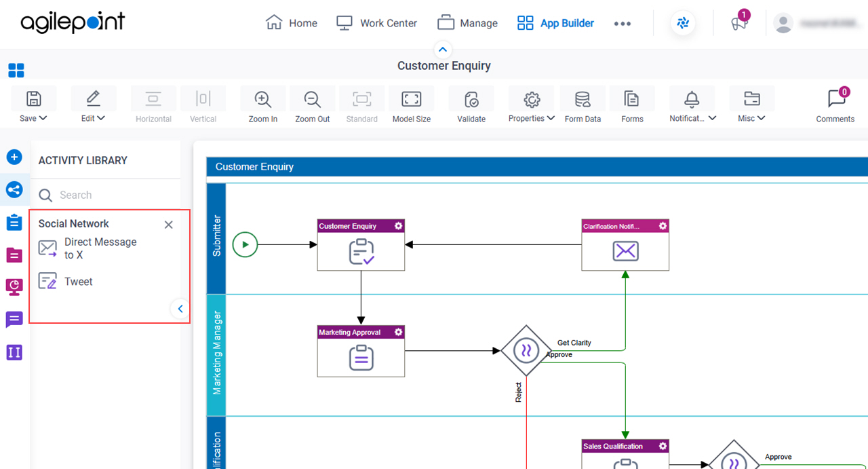Open the Properties gear icon
The image size is (868, 469).
pos(532,99)
